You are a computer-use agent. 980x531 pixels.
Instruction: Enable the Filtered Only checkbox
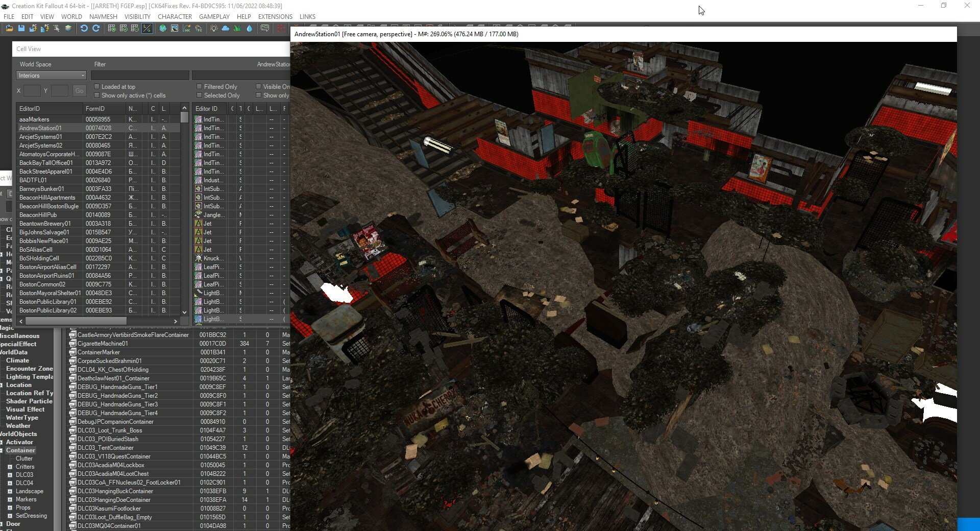pos(200,87)
